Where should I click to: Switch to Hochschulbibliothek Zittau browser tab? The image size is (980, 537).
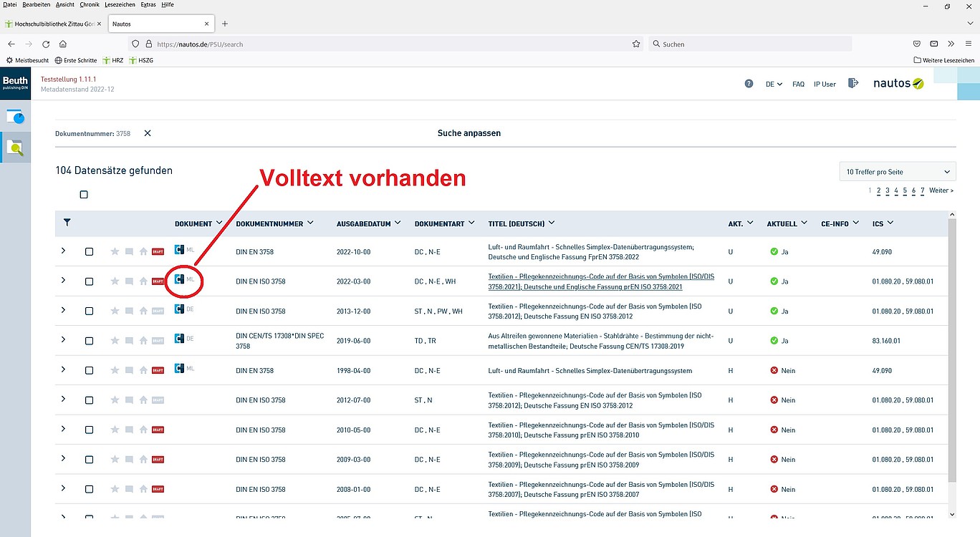53,24
